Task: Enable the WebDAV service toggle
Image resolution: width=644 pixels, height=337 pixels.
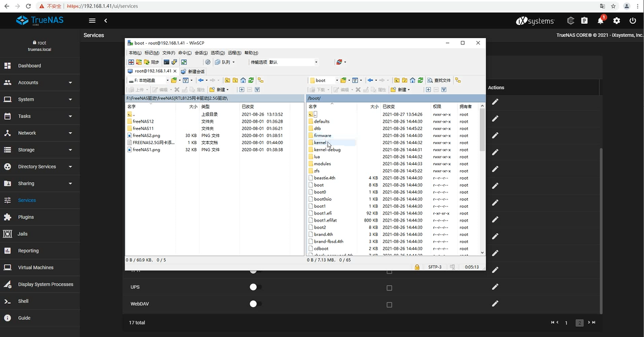Action: click(x=254, y=304)
